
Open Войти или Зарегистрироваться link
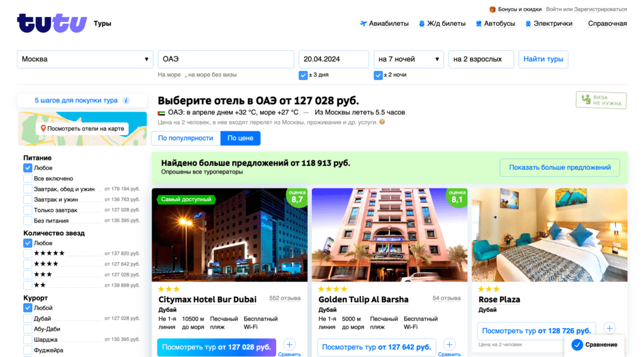(587, 9)
